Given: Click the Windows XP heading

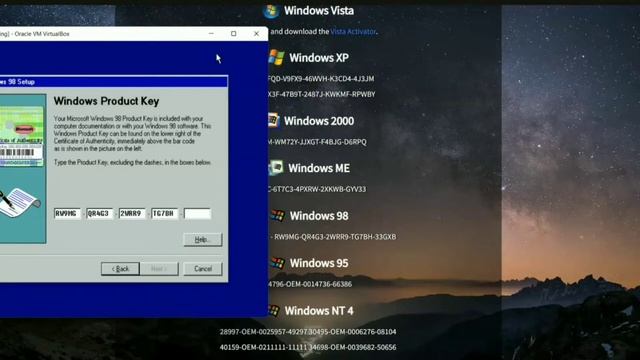Looking at the screenshot, I should pos(319,58).
